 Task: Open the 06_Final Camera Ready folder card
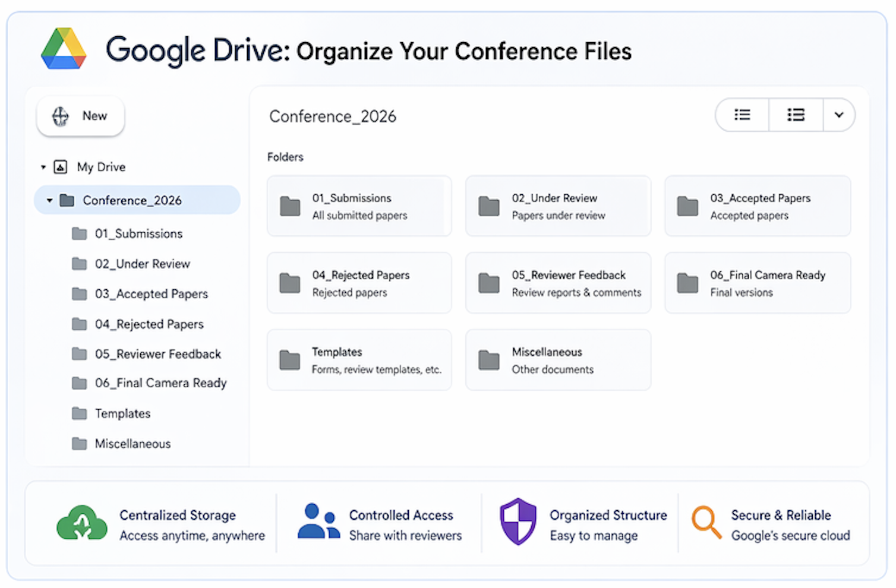757,283
